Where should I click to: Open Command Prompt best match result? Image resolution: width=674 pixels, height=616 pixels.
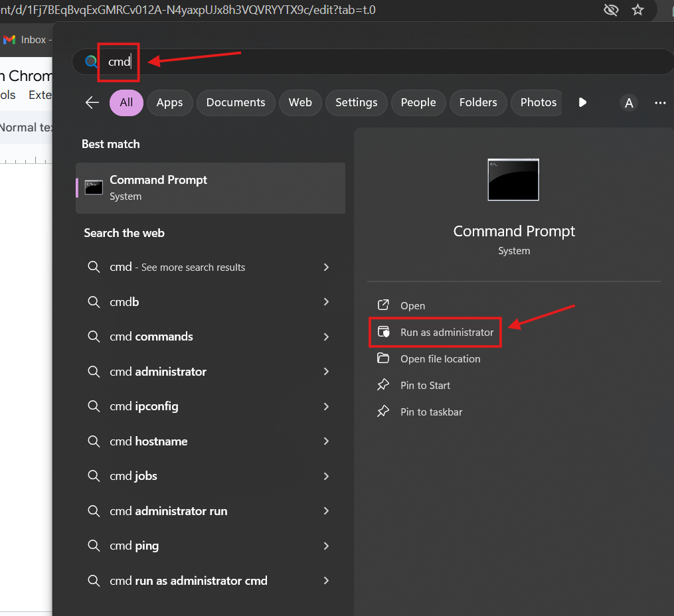coord(211,188)
